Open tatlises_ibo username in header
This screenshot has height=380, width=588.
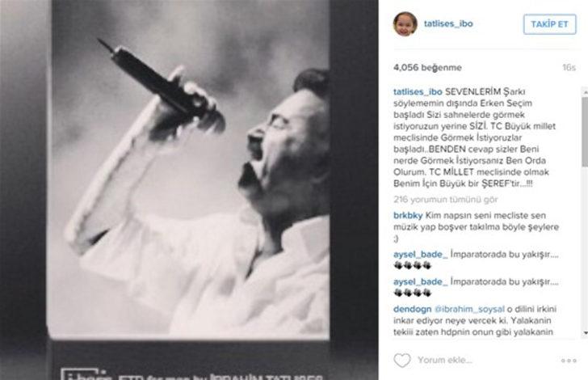click(x=448, y=23)
